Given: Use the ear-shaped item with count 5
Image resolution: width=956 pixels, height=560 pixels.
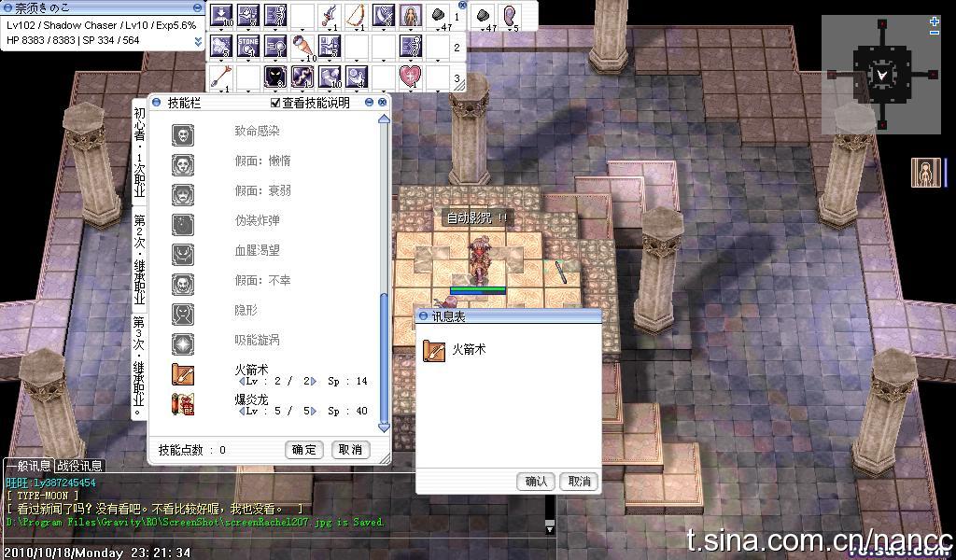Looking at the screenshot, I should point(509,17).
